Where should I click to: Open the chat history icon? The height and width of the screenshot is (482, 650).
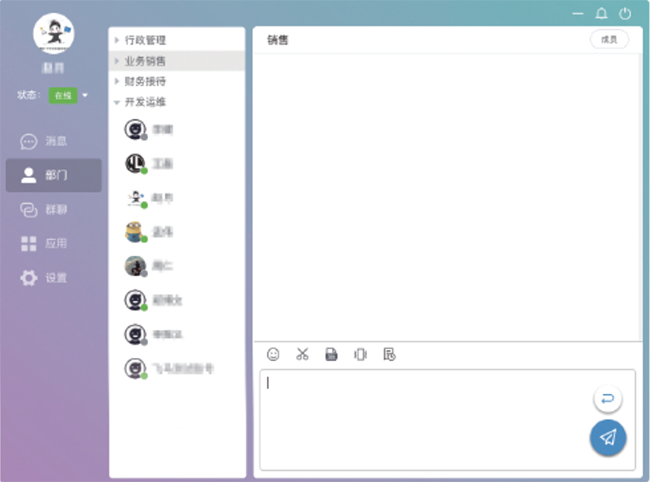[389, 354]
